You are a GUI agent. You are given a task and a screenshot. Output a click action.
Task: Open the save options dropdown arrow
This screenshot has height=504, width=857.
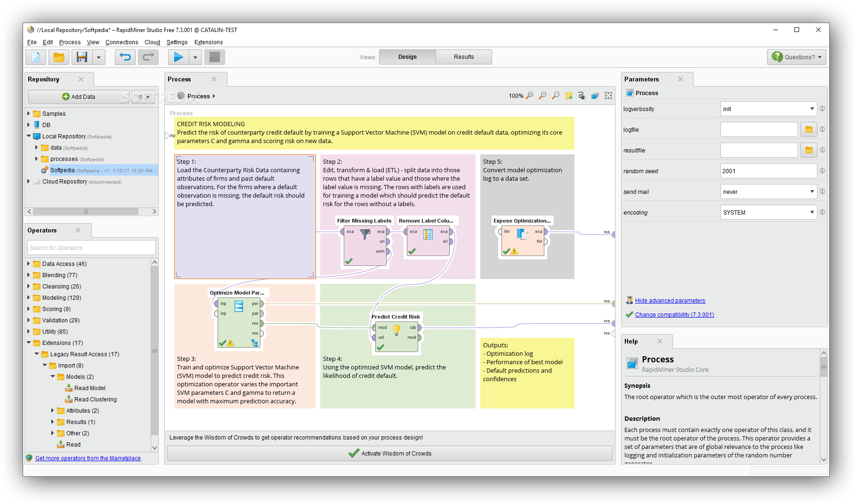tap(98, 57)
